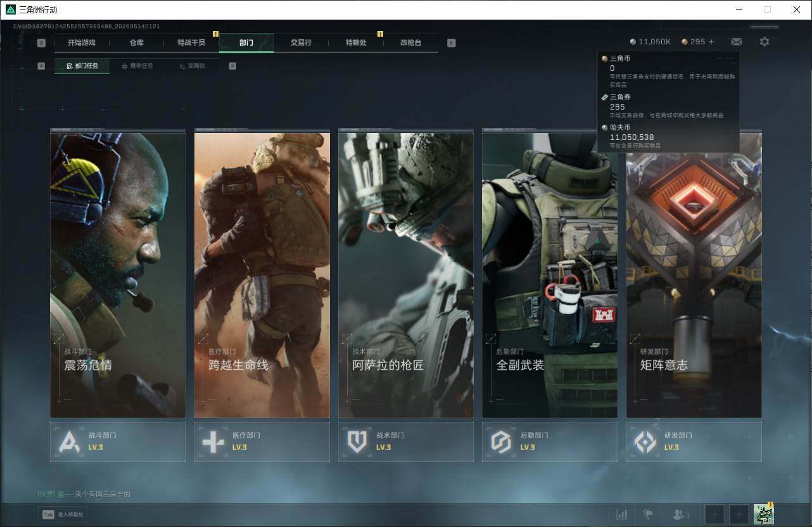Viewport: 812px width, 527px height.
Task: Click the D key icon after sub-tabs
Action: (x=232, y=66)
